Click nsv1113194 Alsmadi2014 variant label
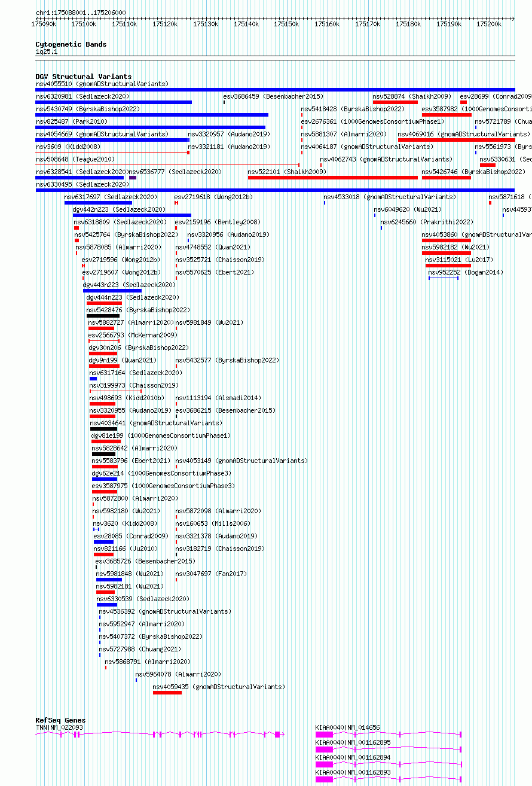 [218, 398]
